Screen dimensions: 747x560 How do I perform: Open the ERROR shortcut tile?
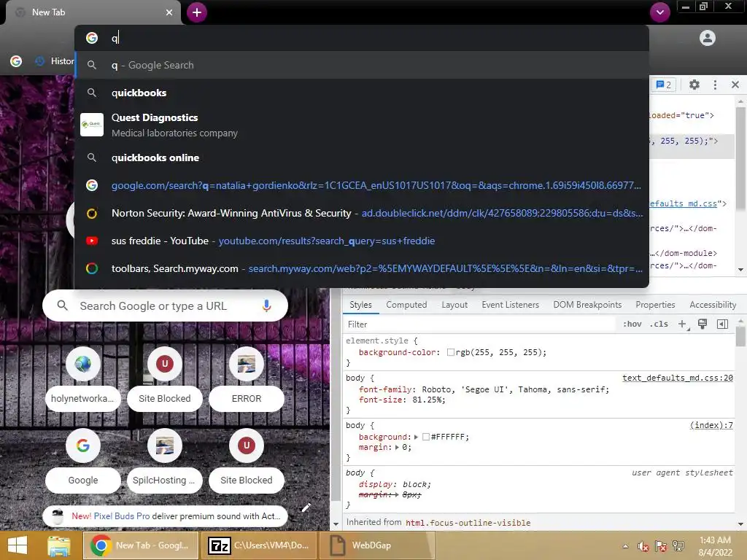pos(247,379)
